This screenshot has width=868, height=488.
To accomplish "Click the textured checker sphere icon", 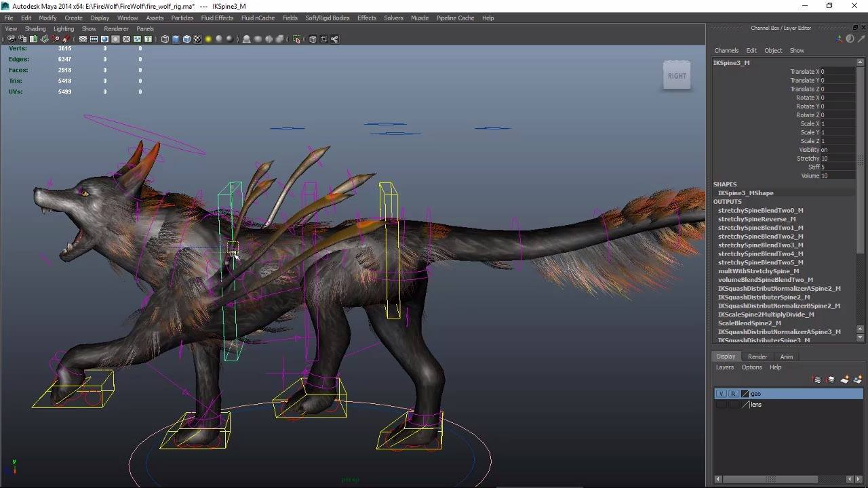I will (x=197, y=39).
